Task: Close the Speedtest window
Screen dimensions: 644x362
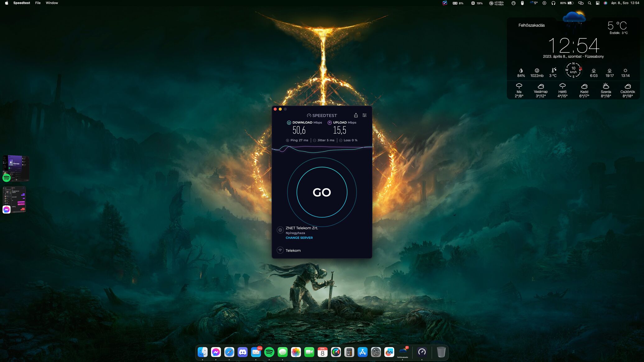Action: 275,109
